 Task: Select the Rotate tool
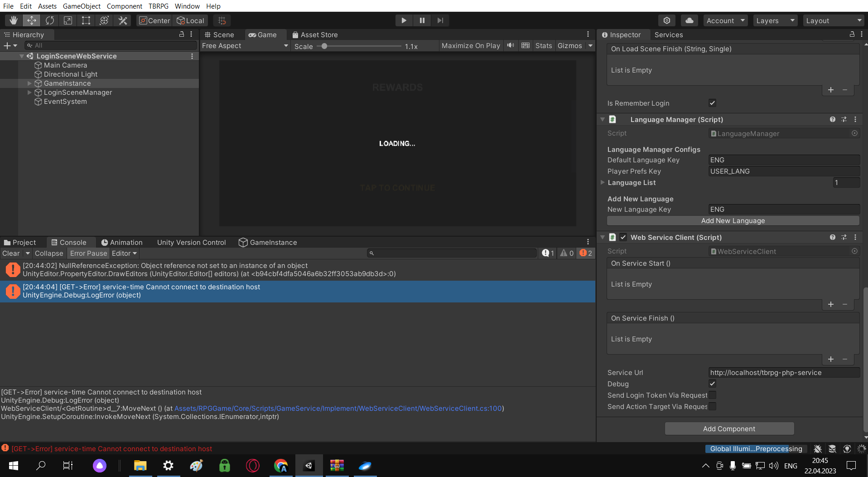point(49,20)
